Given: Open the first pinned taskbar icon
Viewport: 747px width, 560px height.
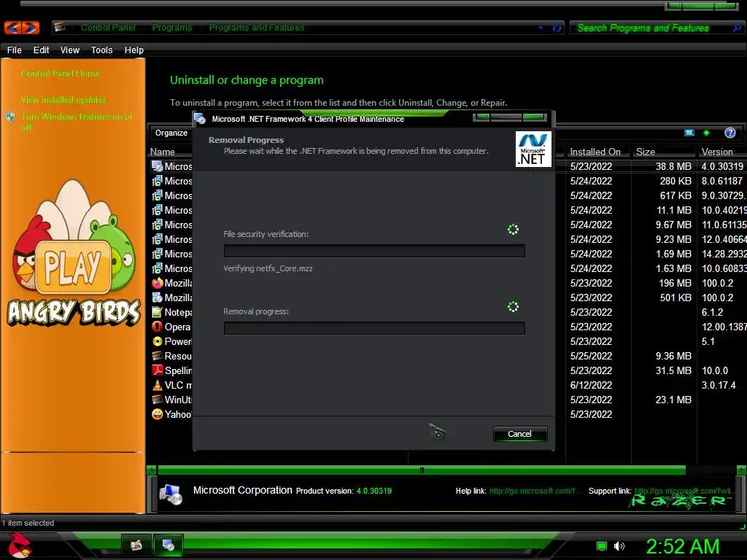Looking at the screenshot, I should pos(136,545).
